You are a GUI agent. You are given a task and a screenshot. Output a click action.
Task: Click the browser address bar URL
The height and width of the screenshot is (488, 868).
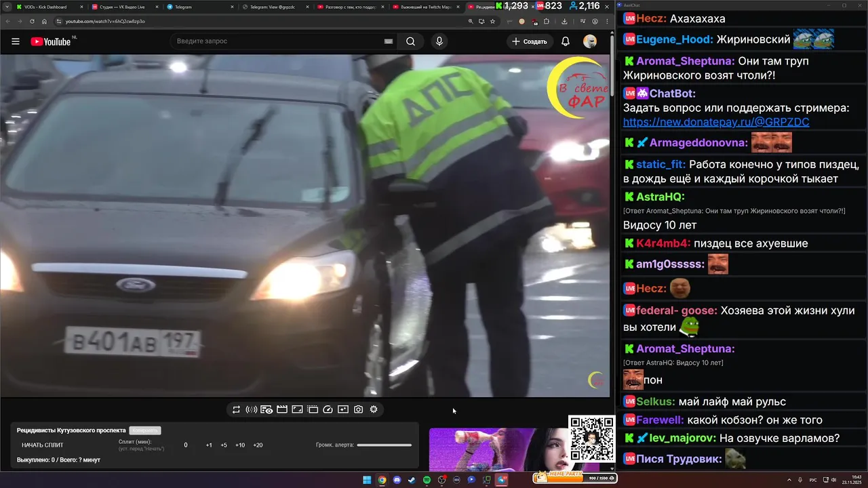point(105,21)
